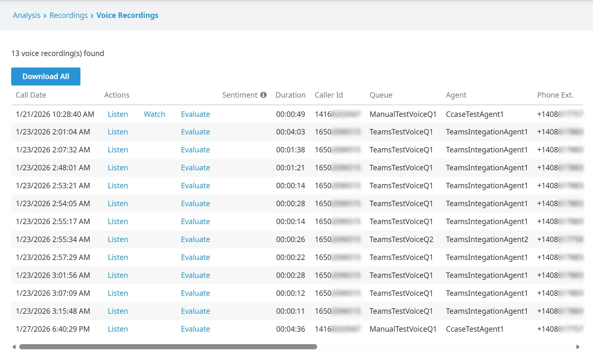
Task: Select the TeamsIntegationAgent2 agent cell
Action: click(x=487, y=239)
